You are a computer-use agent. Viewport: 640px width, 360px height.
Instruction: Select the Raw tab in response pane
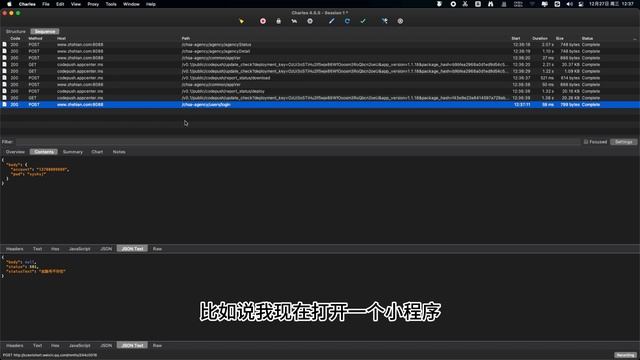coord(157,345)
